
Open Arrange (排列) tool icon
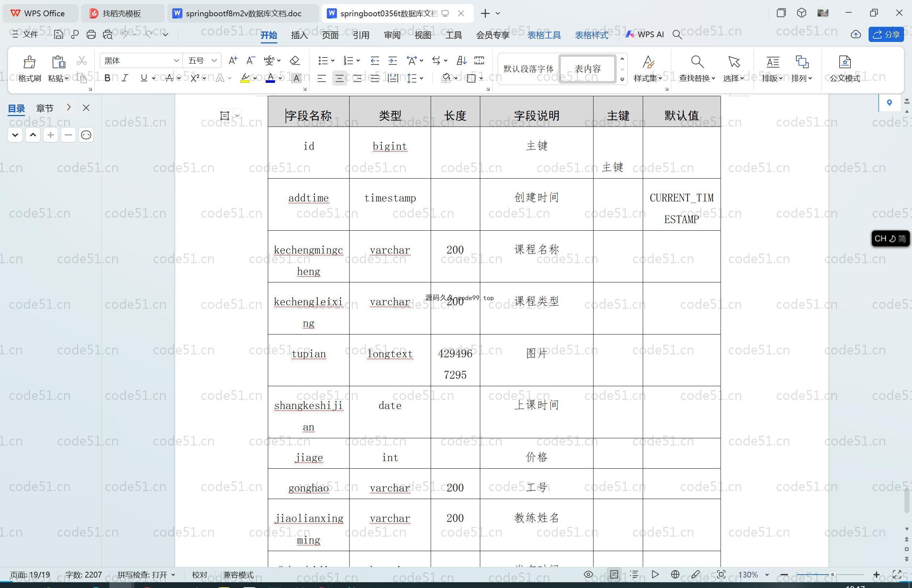[x=802, y=62]
